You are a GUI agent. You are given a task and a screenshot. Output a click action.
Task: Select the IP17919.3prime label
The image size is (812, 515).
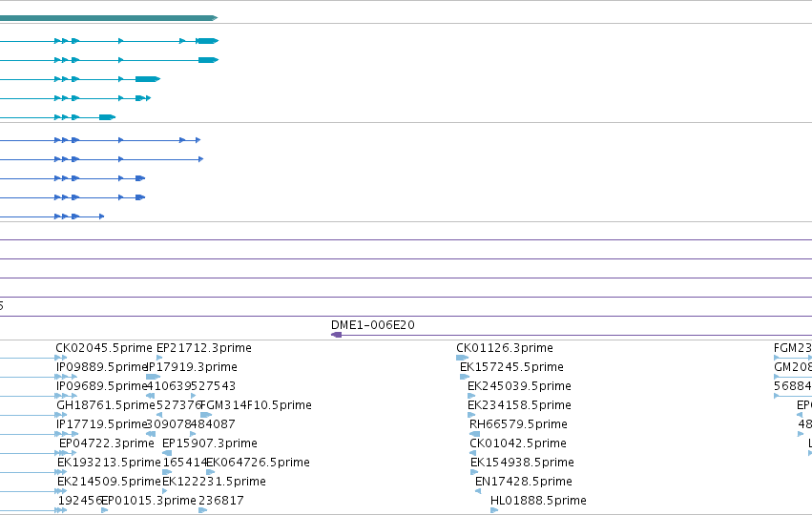point(192,367)
